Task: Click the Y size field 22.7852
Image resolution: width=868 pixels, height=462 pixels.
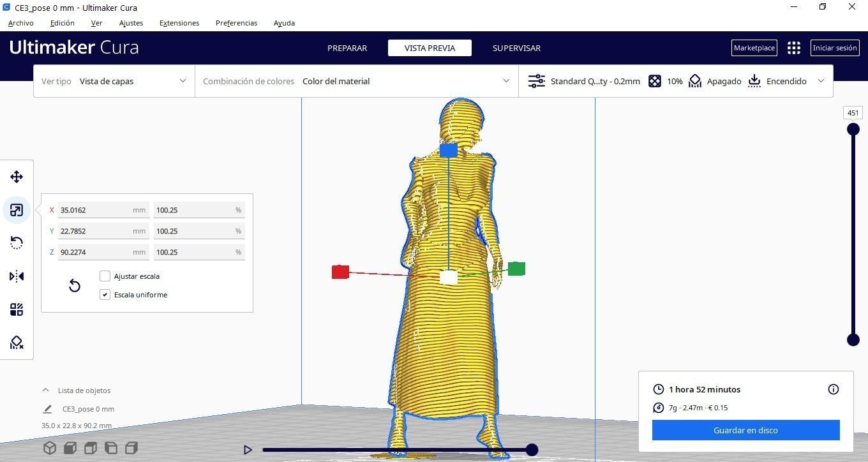Action: point(103,231)
